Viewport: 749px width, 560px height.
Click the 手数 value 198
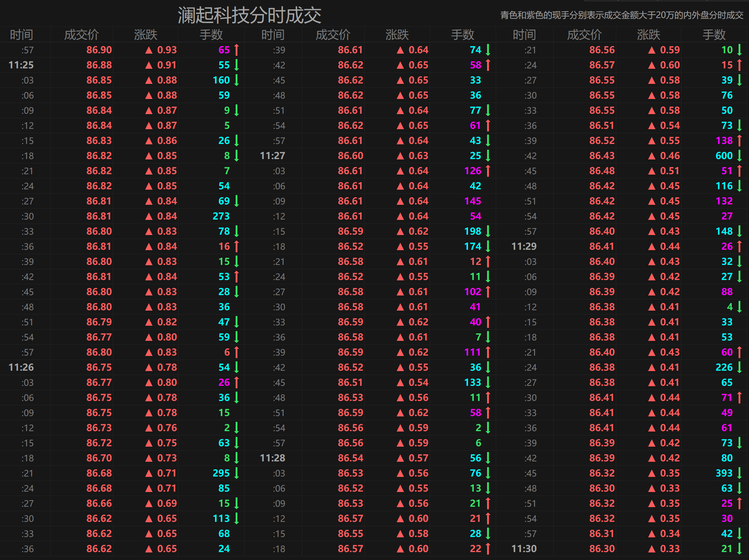[x=473, y=231]
